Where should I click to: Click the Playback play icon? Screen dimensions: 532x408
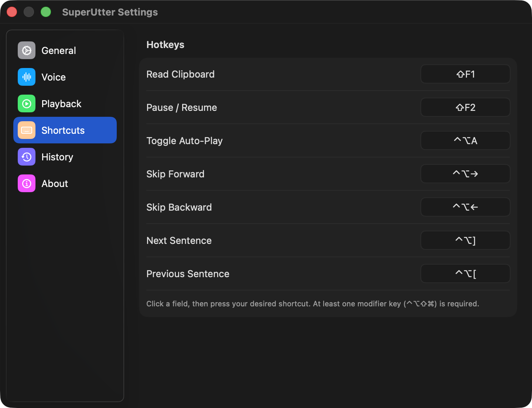point(27,103)
